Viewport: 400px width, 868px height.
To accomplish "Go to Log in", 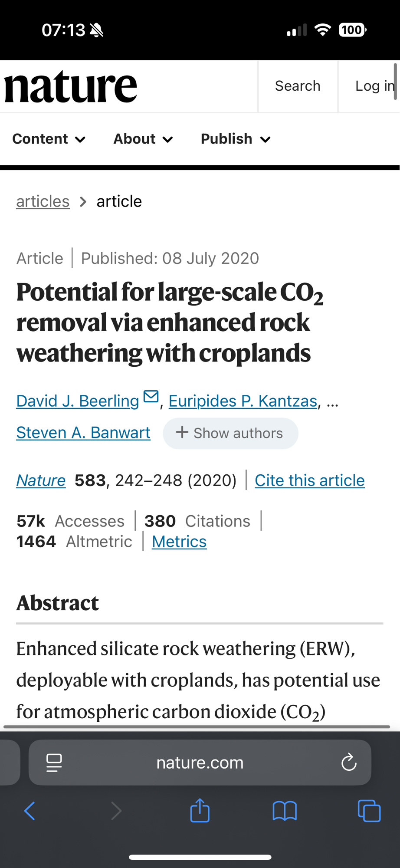I will click(374, 86).
